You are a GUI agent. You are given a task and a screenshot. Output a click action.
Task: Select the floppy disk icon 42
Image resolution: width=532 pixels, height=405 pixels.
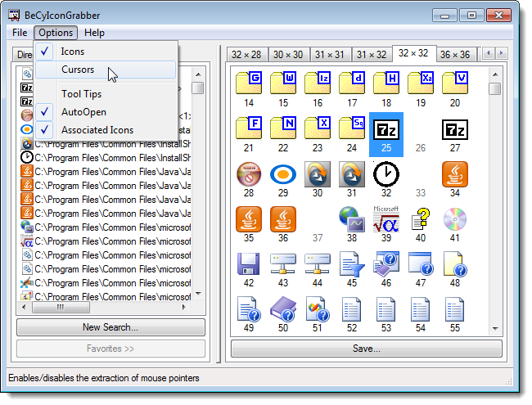[249, 264]
